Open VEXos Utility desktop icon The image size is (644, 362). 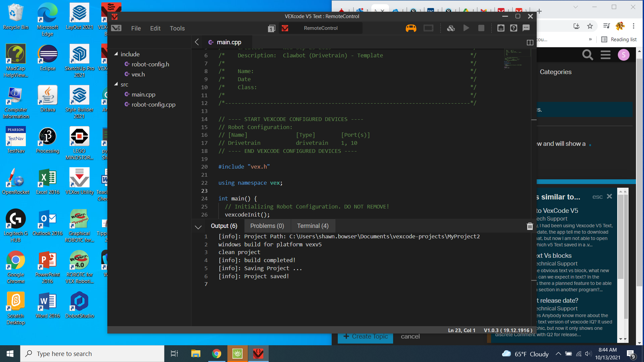[79, 182]
